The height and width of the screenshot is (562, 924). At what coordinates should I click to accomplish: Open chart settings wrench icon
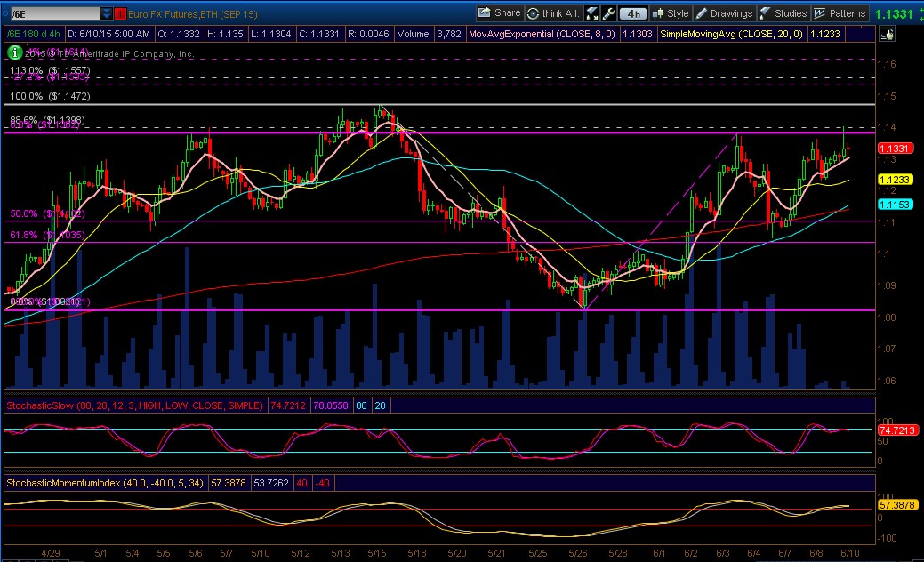608,13
